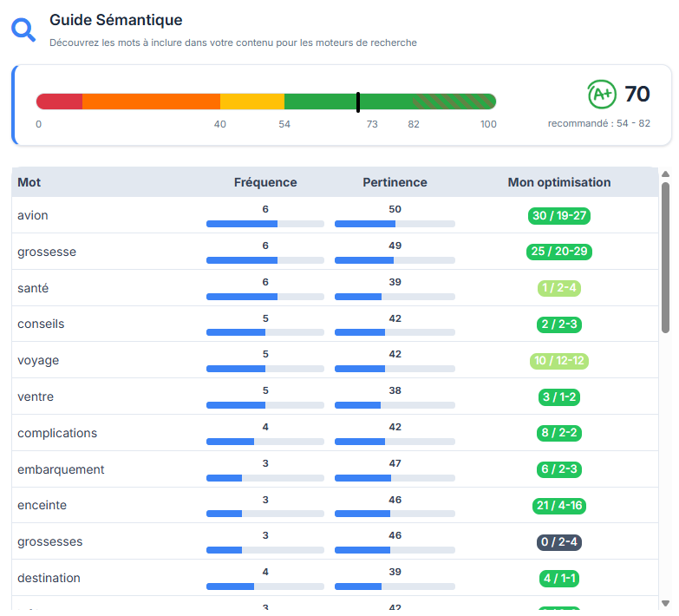This screenshot has height=616, width=679.
Task: Click the orange segment of score gauge
Action: coord(151,102)
